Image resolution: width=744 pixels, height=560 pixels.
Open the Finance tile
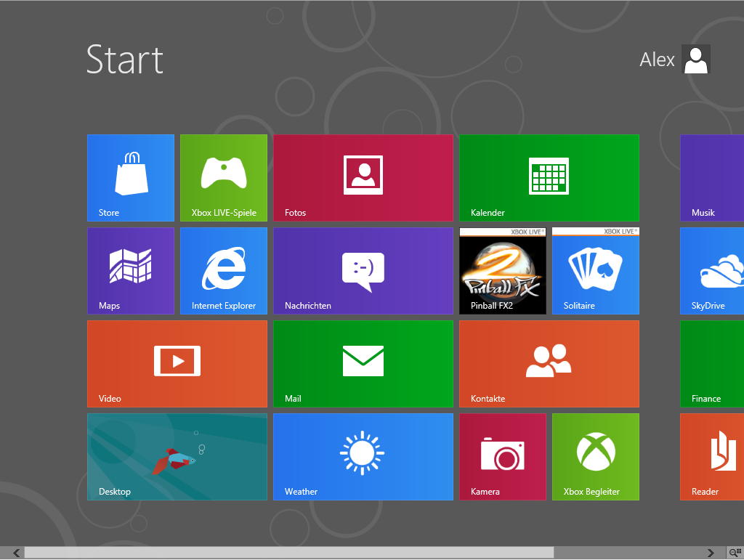[712, 364]
